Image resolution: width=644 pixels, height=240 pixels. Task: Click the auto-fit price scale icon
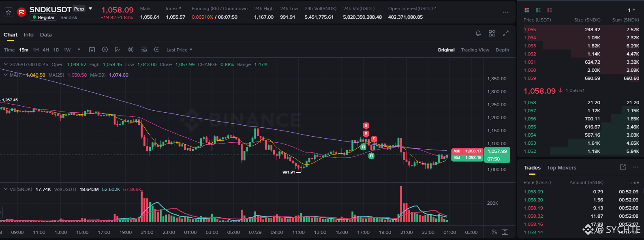(505, 232)
